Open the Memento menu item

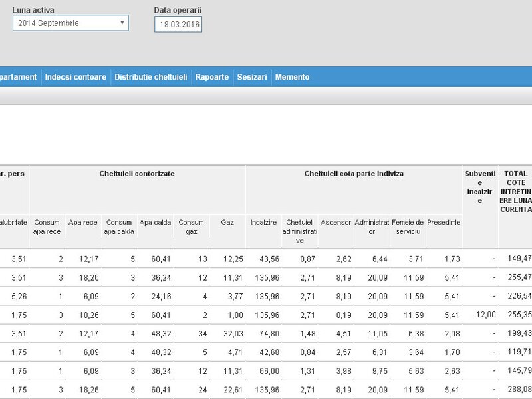[292, 77]
